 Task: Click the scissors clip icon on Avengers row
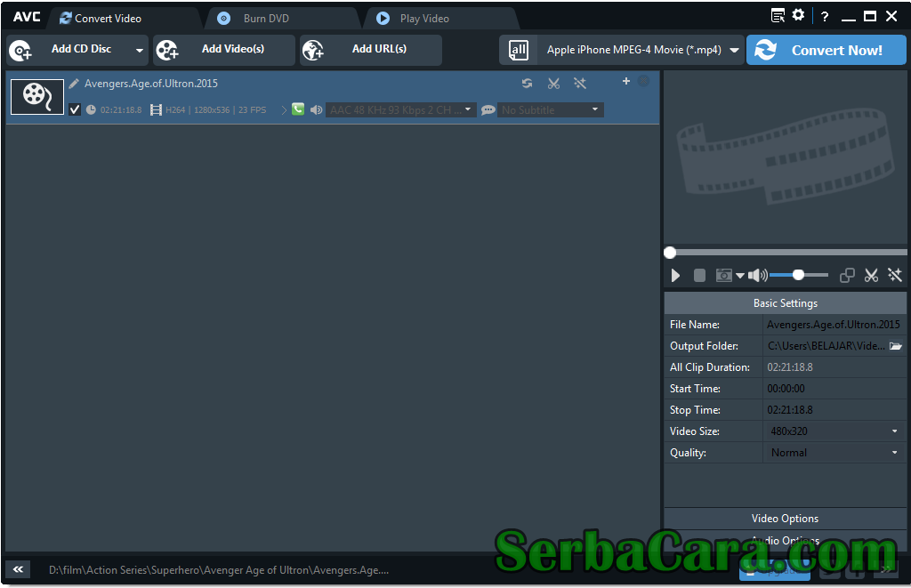click(x=553, y=83)
